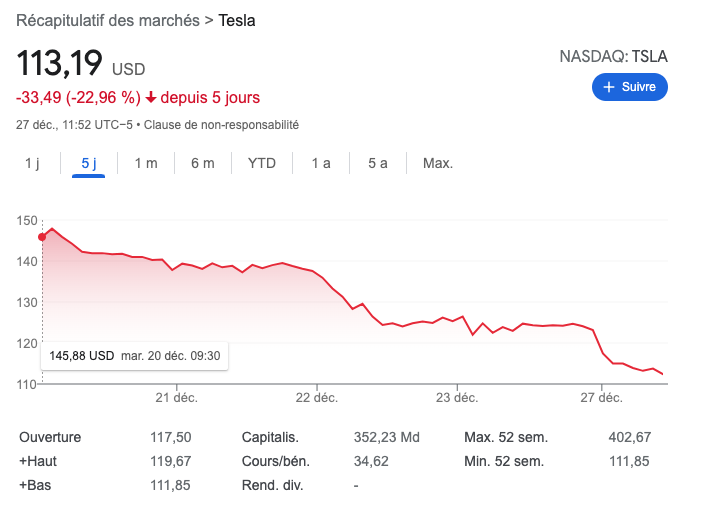Click the Tesla breadcrumb title

click(x=237, y=20)
